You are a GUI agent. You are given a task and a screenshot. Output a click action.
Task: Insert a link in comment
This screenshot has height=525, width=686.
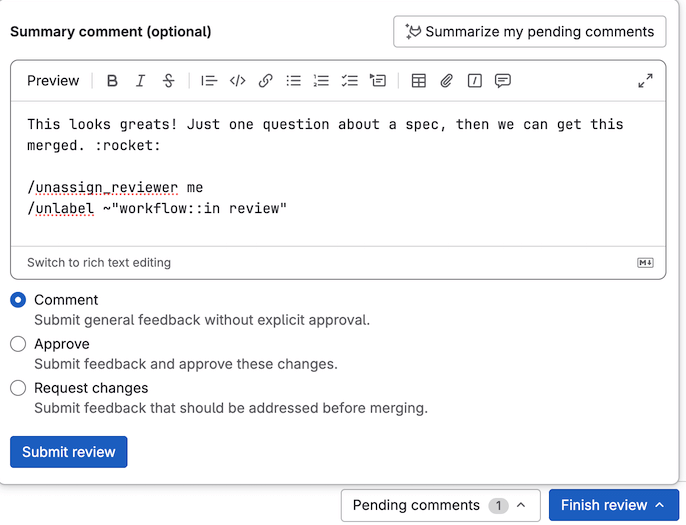[265, 81]
